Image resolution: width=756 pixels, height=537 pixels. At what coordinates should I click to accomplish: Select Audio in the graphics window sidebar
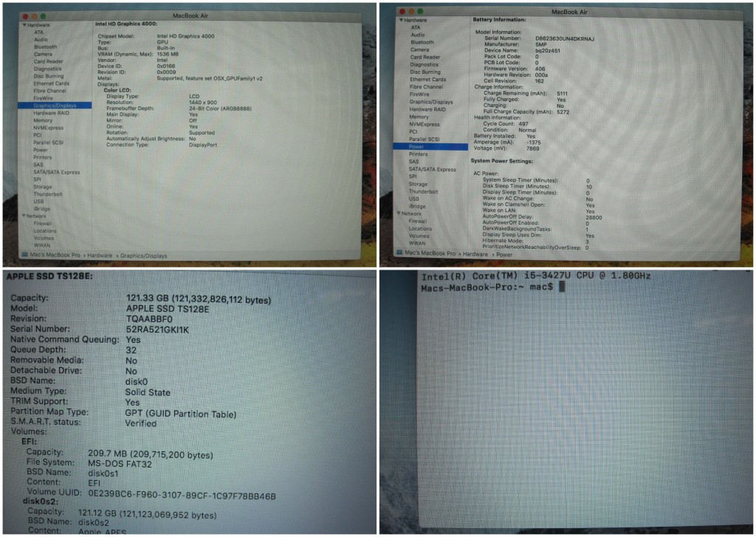(41, 40)
